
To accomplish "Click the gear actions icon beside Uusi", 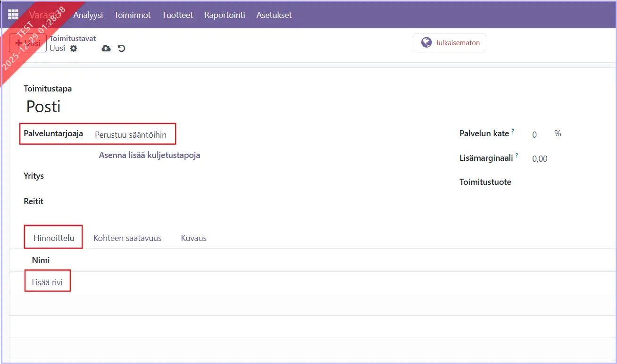I will coord(73,48).
